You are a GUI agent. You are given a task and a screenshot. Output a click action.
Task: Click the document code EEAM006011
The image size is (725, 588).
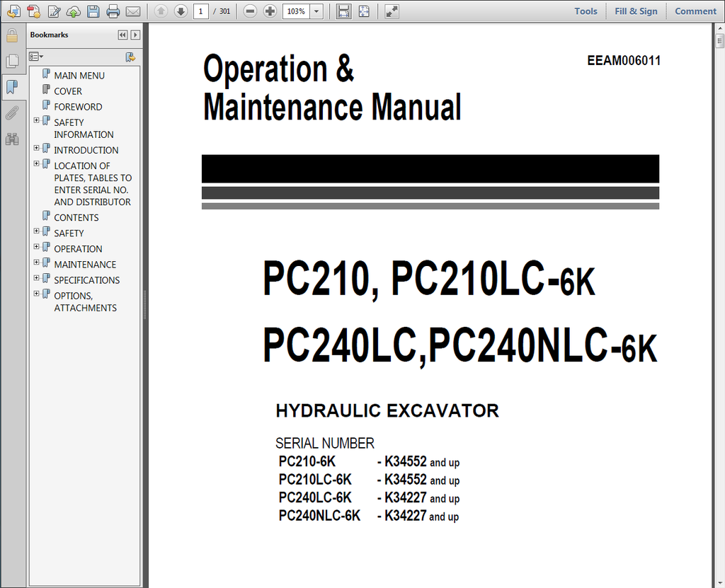point(624,61)
